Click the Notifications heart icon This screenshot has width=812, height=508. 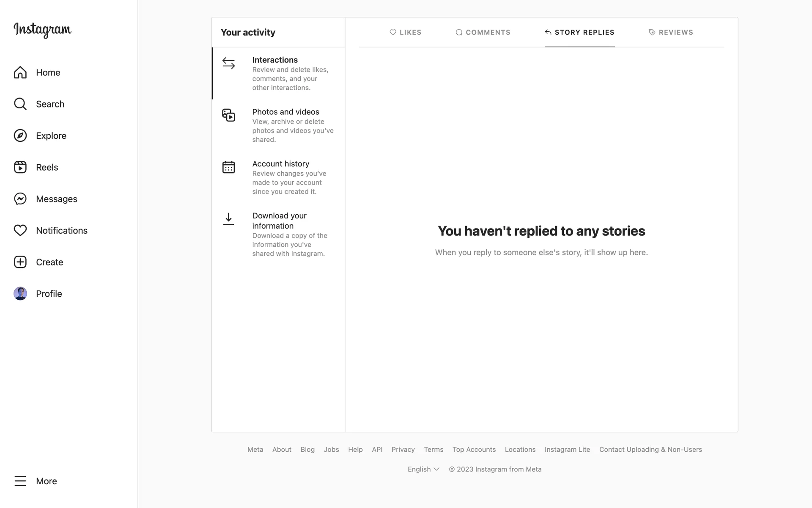(20, 230)
